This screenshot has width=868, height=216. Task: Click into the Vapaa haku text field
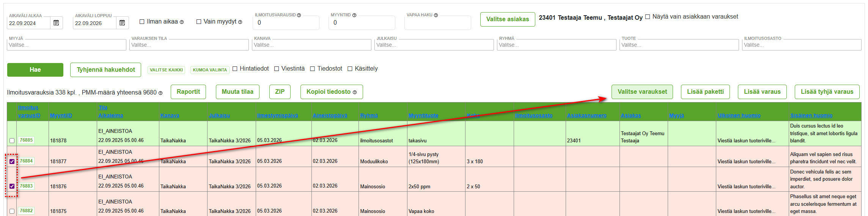[437, 23]
